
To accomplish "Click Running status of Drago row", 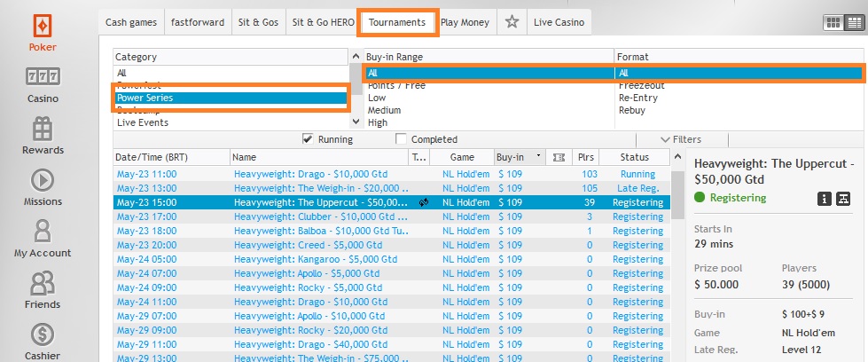I will pyautogui.click(x=637, y=174).
